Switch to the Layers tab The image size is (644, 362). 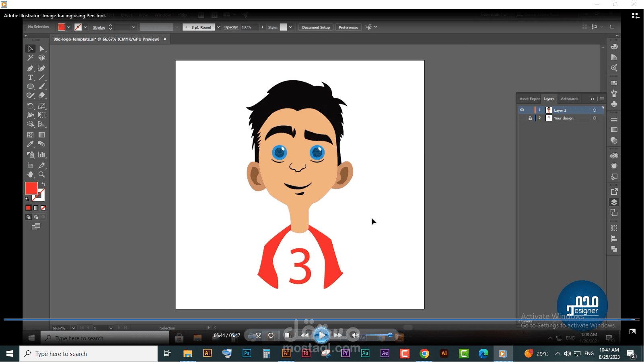pyautogui.click(x=549, y=99)
